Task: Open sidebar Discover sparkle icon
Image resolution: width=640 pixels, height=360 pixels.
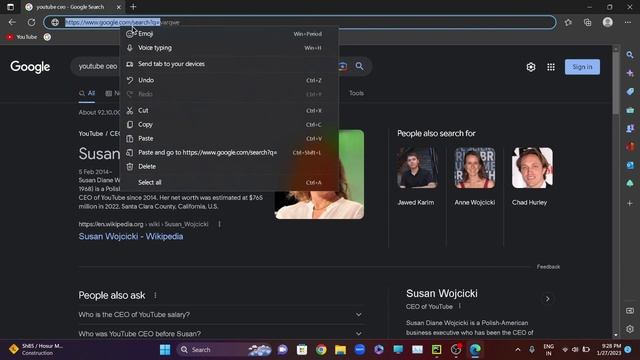Action: point(630,73)
